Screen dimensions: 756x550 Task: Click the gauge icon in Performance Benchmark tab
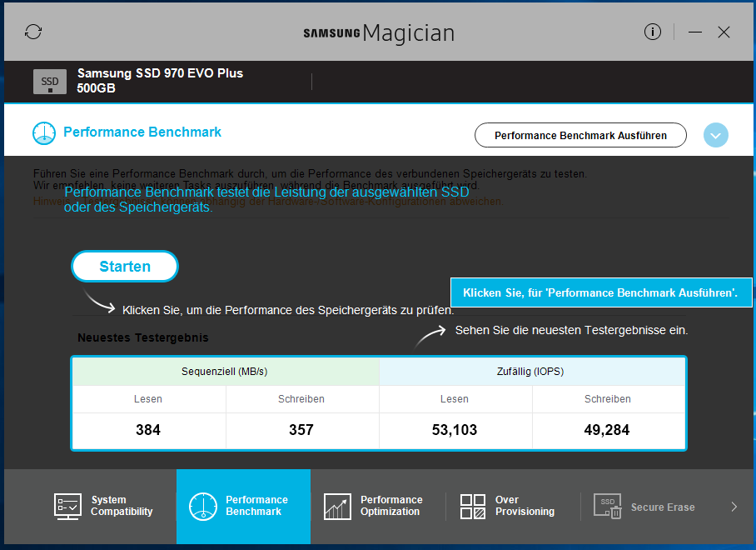(203, 506)
